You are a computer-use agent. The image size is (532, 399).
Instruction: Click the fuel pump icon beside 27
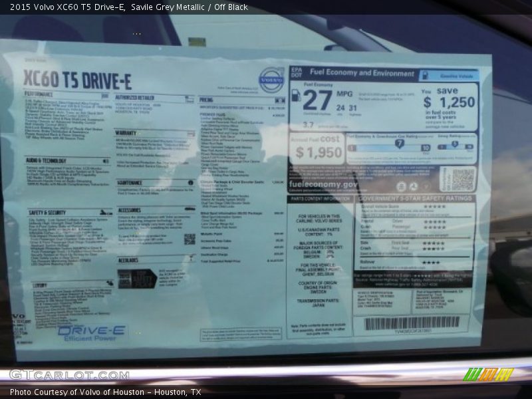pyautogui.click(x=296, y=96)
